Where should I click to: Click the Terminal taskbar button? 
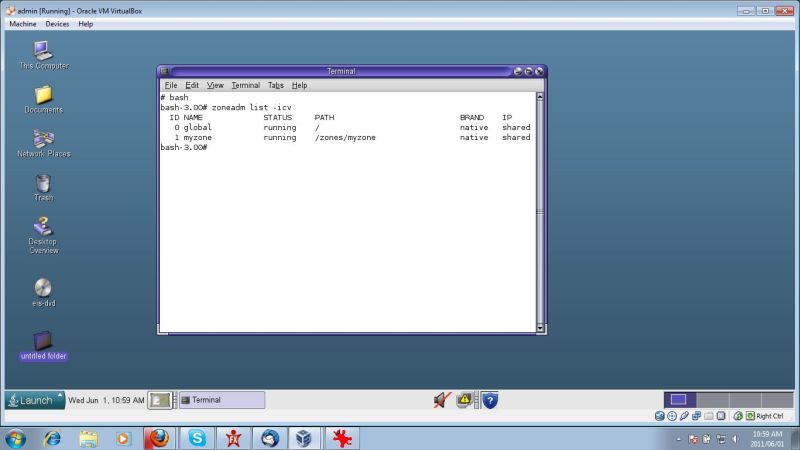tap(221, 400)
